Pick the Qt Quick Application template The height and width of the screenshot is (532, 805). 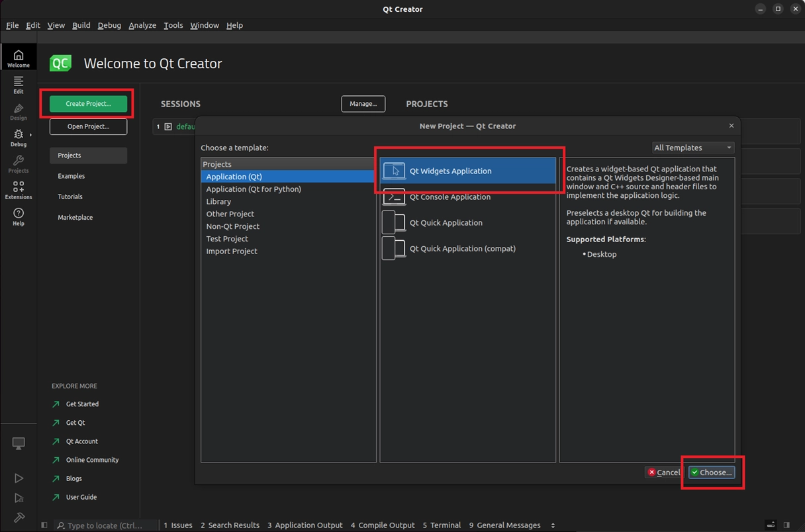pos(446,223)
